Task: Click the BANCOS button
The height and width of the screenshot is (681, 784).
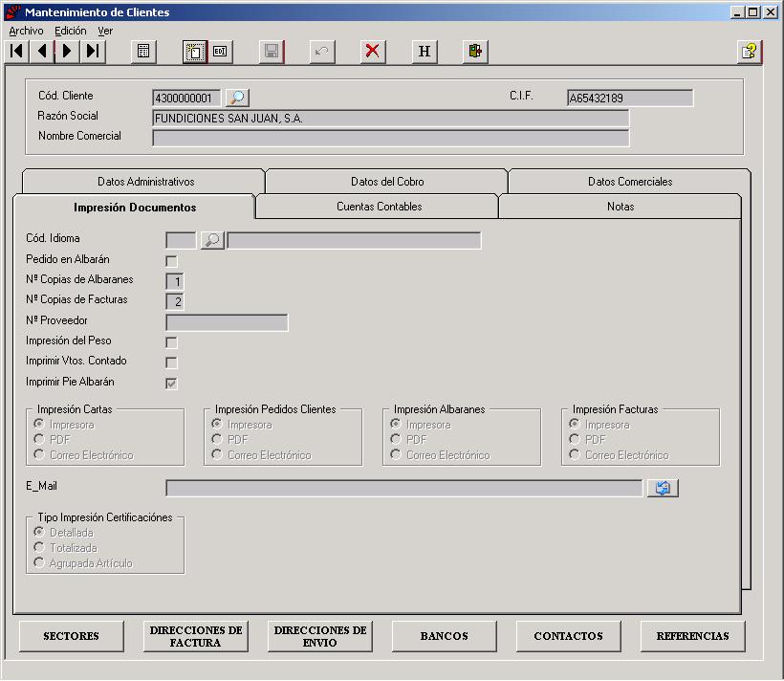Action: click(x=444, y=636)
